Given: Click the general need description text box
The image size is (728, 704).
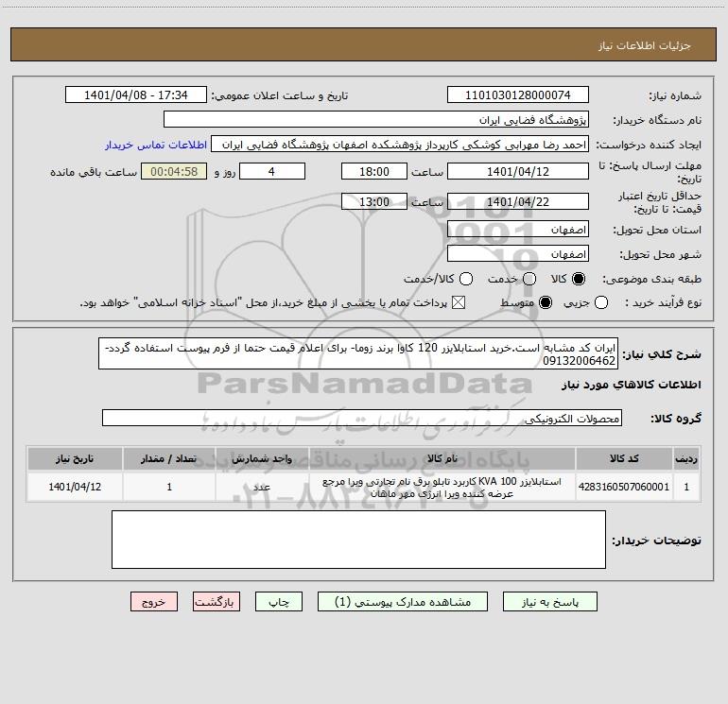Looking at the screenshot, I should [358, 353].
